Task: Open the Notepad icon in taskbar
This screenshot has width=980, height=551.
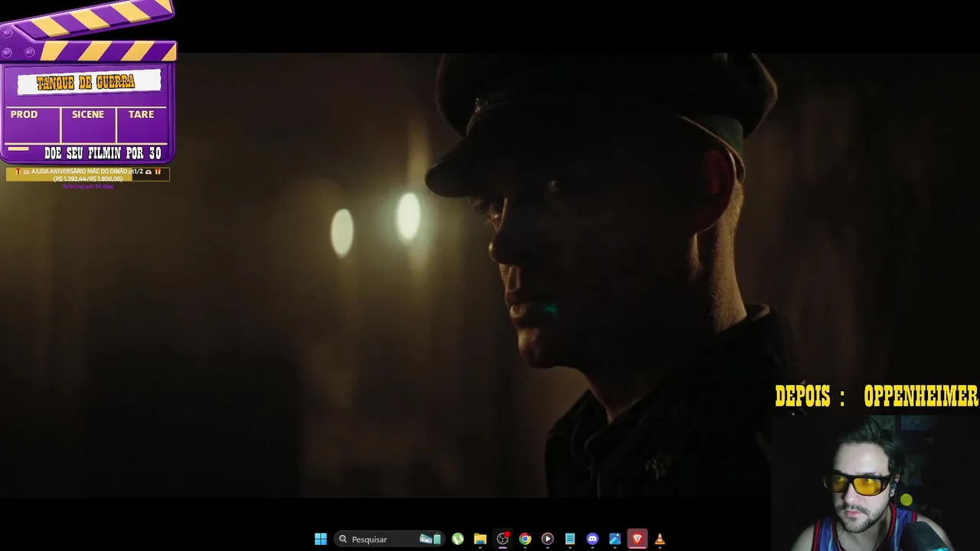Action: [570, 539]
